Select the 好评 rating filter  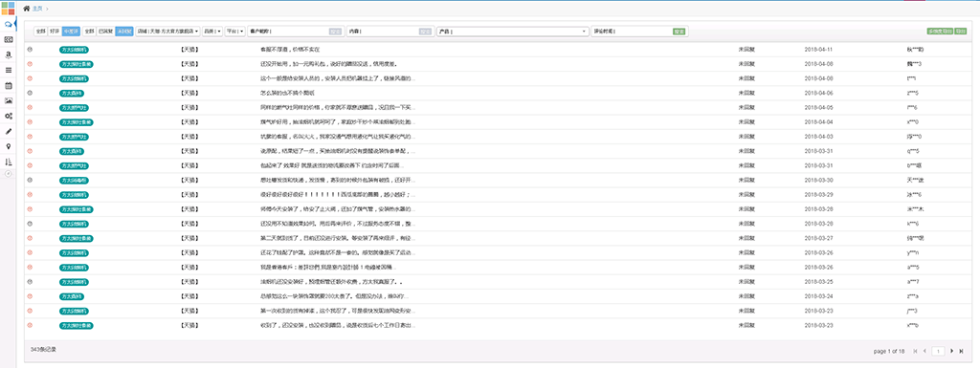55,32
